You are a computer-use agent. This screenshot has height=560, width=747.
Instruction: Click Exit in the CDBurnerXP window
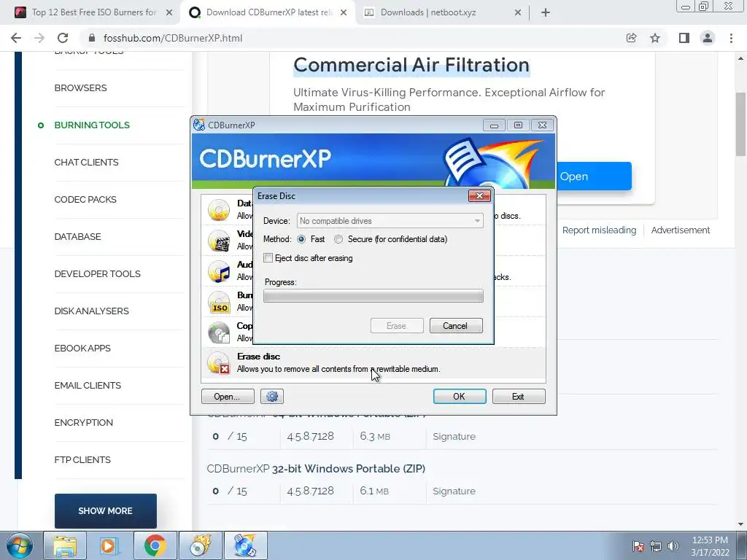click(519, 396)
